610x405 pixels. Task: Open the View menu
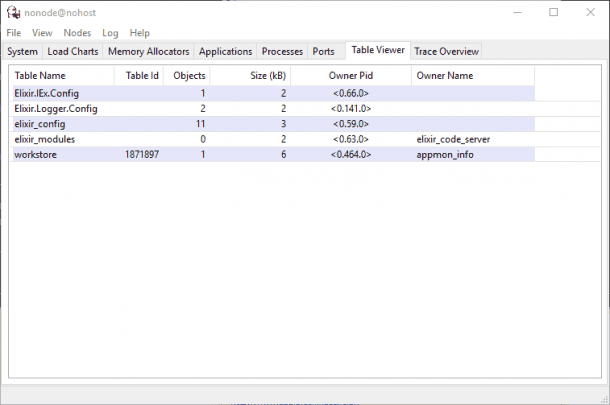point(42,33)
